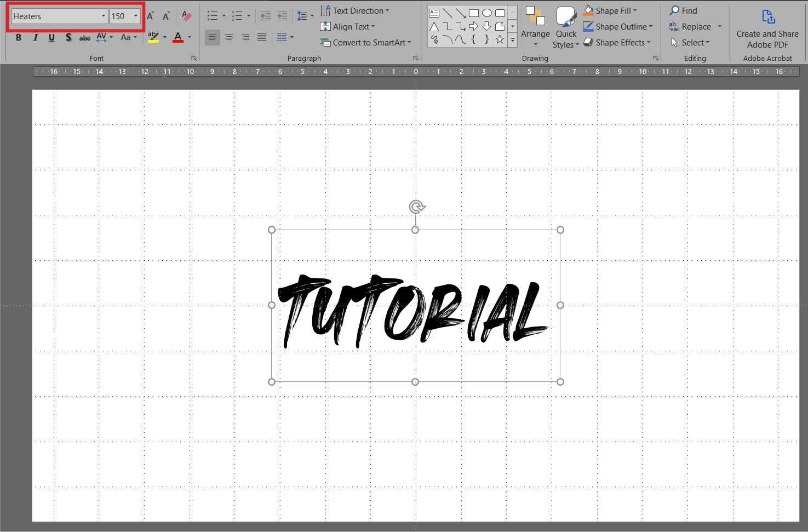Open the Align Text menu
808x532 pixels.
pyautogui.click(x=352, y=26)
